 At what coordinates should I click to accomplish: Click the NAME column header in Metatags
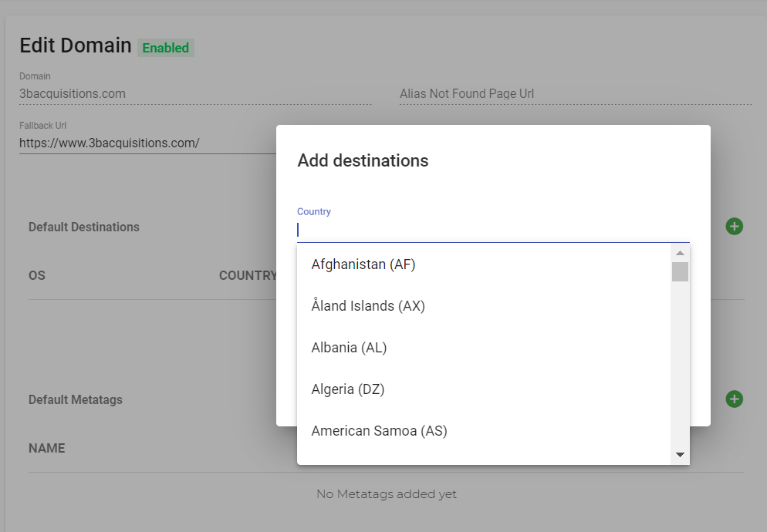coord(47,449)
